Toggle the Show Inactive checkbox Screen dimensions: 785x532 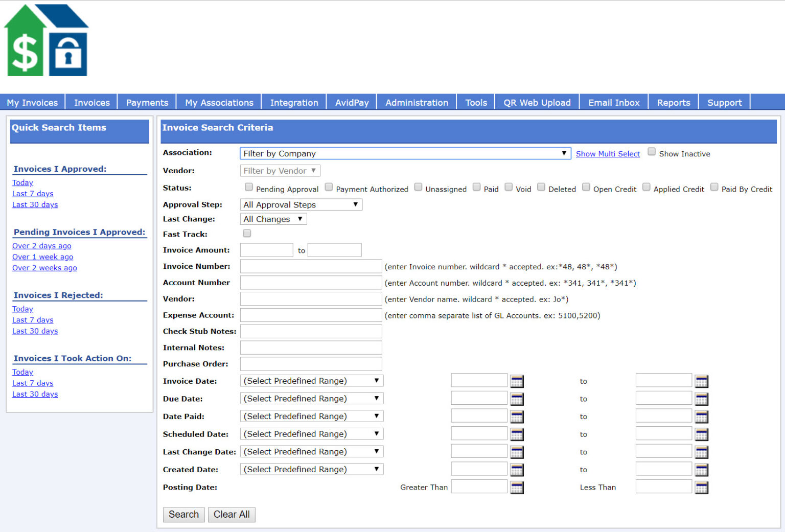[x=652, y=152]
